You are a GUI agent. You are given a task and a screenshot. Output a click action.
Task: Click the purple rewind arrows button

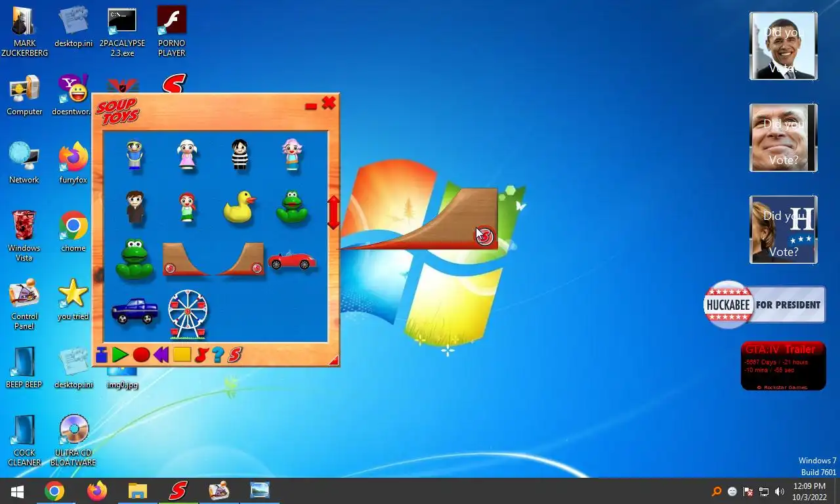(x=161, y=355)
